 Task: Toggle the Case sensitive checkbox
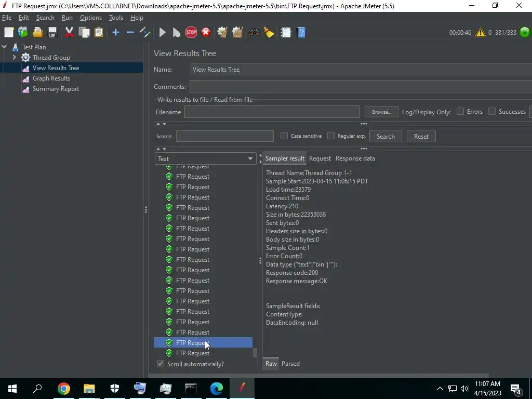pyautogui.click(x=284, y=136)
